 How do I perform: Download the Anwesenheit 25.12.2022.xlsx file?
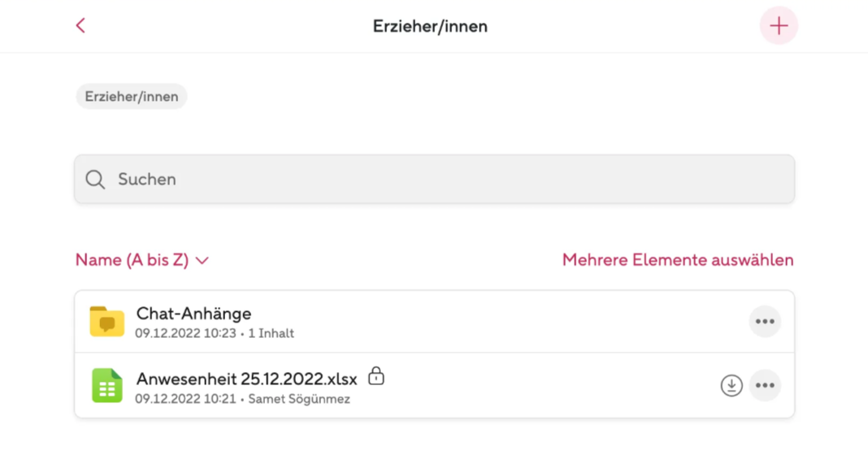731,386
